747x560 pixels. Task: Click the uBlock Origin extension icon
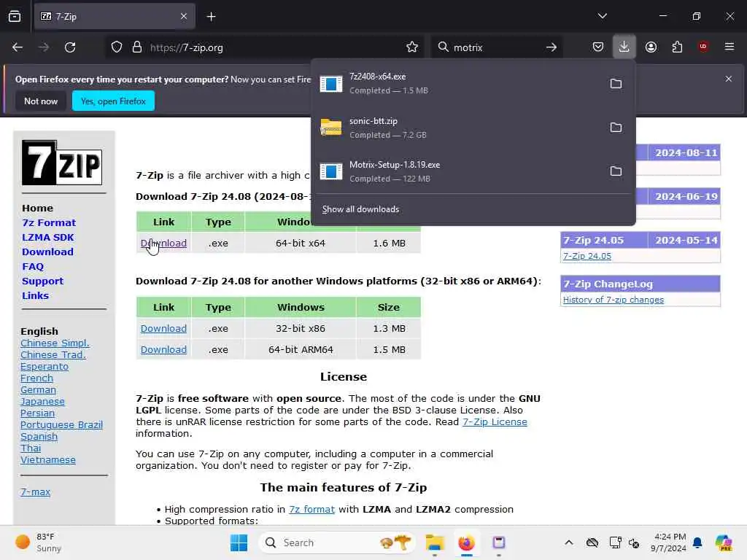tap(703, 47)
